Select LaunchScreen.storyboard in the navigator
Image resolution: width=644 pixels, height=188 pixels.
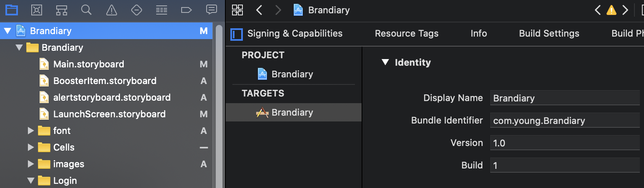110,114
